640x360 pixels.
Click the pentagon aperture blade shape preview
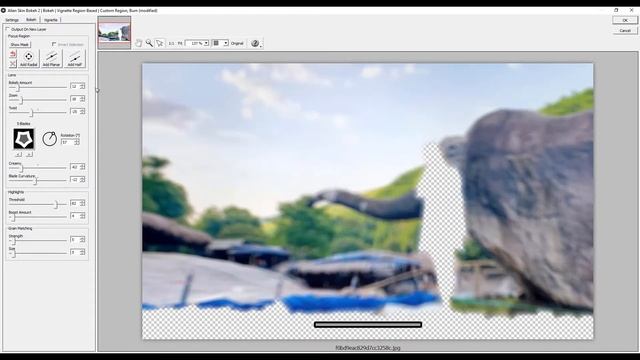24,139
